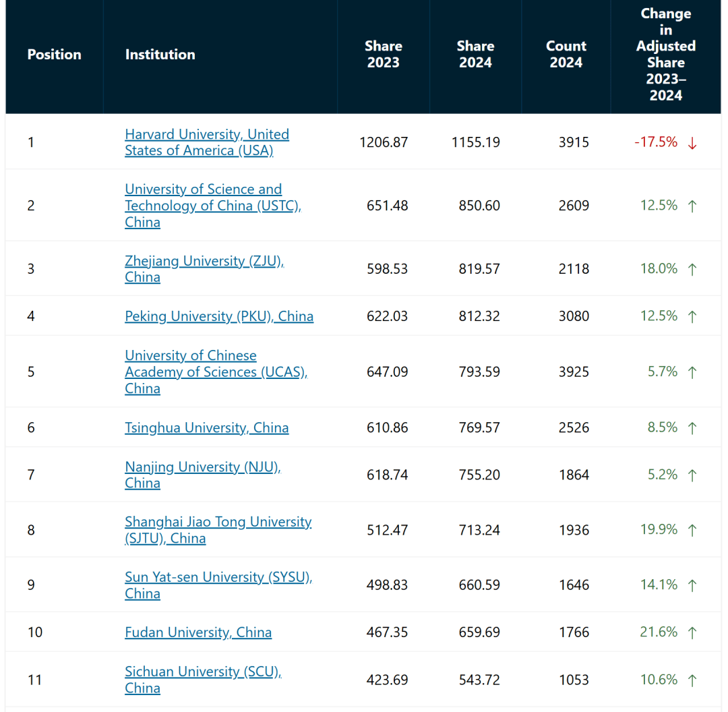Select the 819.57 share value
This screenshot has width=728, height=712.
click(x=479, y=269)
